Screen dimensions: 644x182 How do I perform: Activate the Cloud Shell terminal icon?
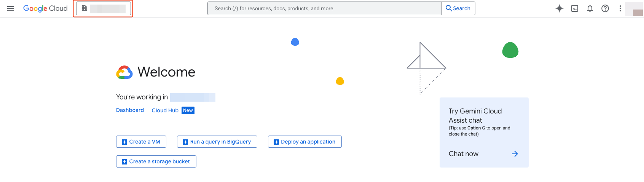[x=575, y=8]
